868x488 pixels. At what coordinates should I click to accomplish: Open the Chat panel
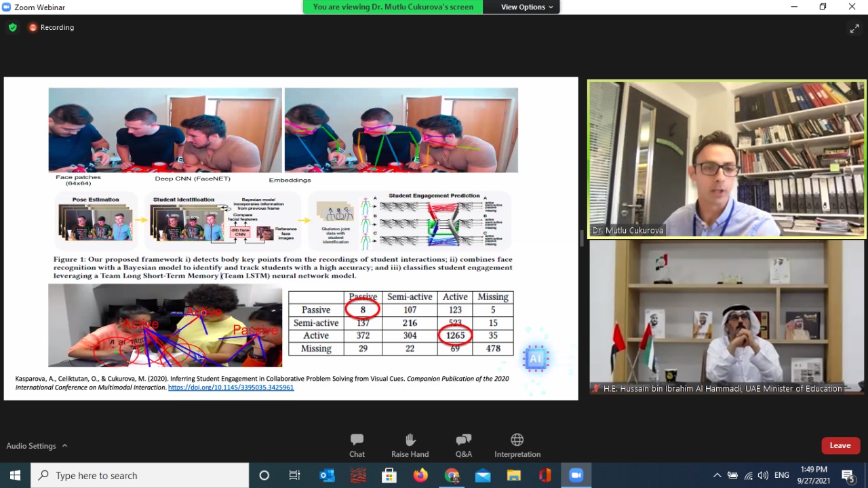357,445
